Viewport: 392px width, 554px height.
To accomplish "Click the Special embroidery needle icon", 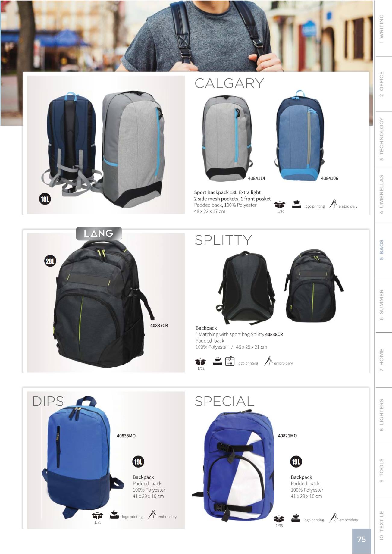I will [x=334, y=518].
